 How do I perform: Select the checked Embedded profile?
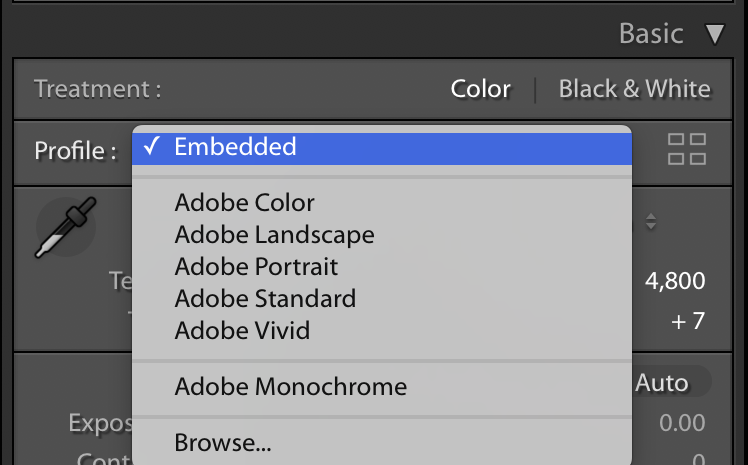235,147
